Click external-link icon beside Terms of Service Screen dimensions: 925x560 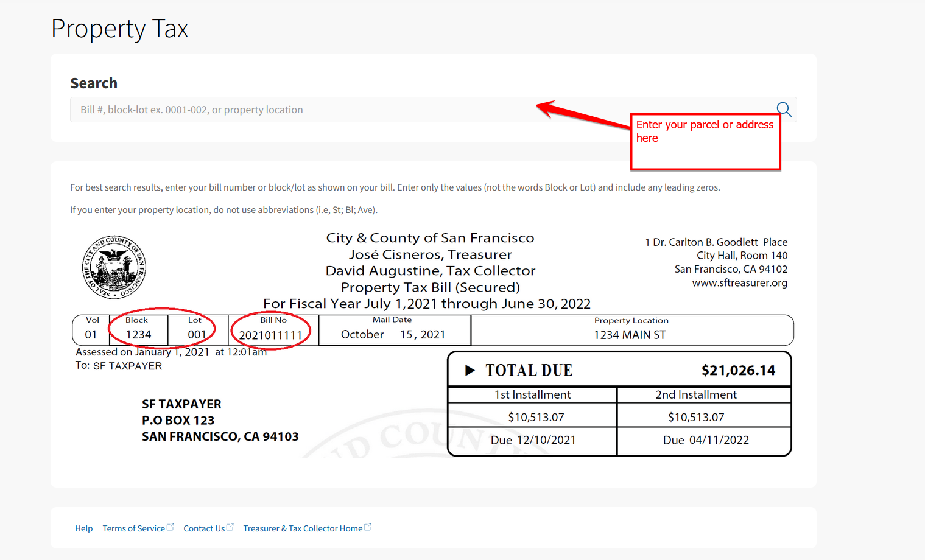171,527
